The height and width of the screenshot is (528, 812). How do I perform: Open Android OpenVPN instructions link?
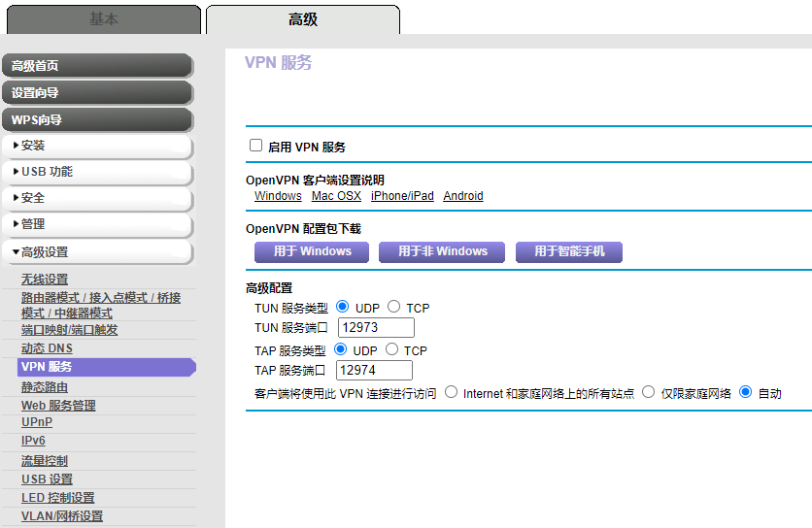tap(463, 196)
